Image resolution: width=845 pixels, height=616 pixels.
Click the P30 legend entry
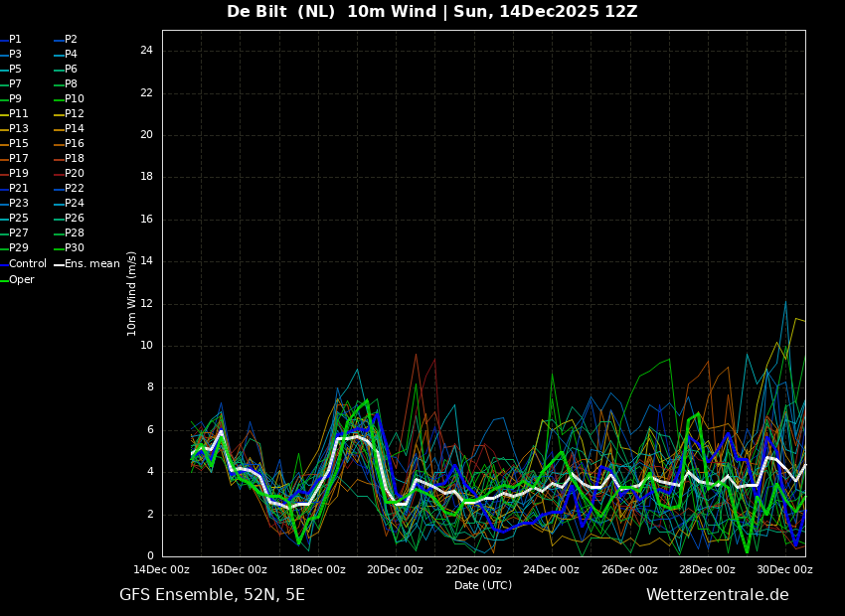point(74,248)
